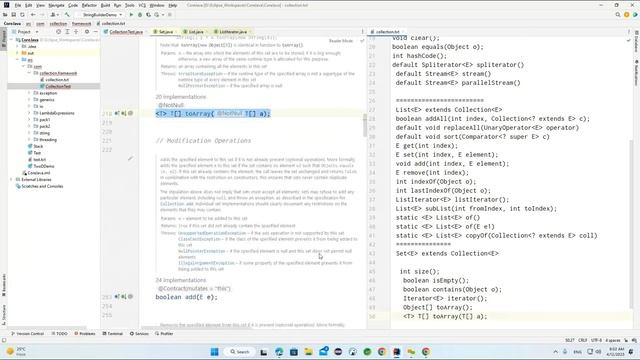This screenshot has width=640, height=360.
Task: Expand the External Libraries node
Action: (x=11, y=180)
